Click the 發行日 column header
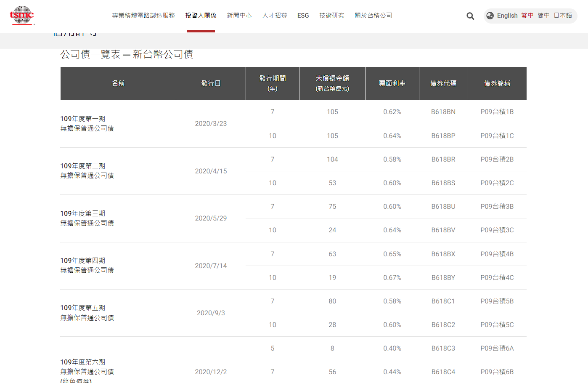Screen dimensions: 588x383 [211, 83]
